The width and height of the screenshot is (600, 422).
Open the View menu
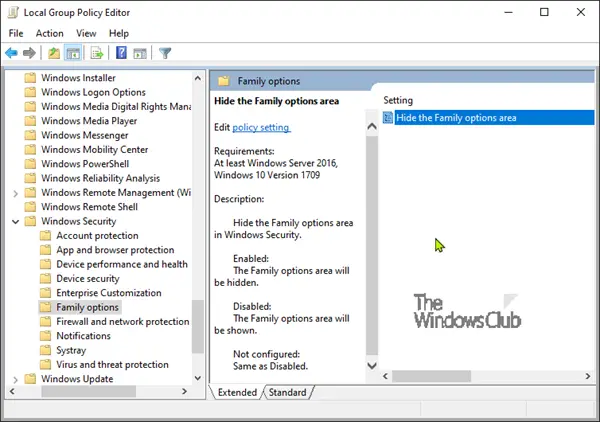86,33
